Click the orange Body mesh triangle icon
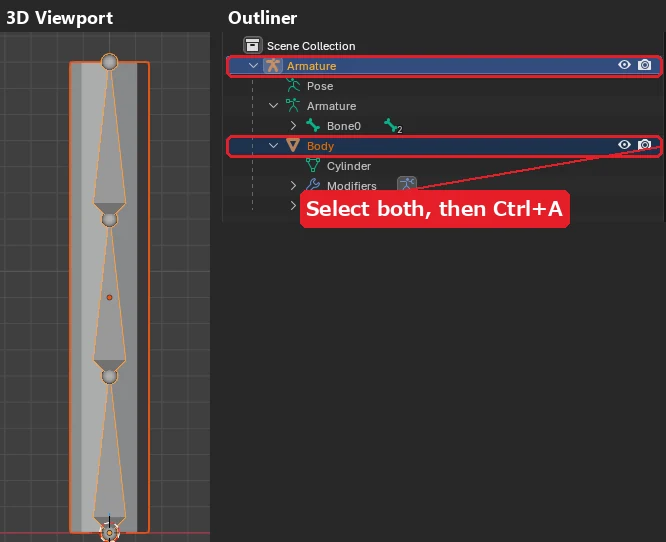 pyautogui.click(x=293, y=145)
